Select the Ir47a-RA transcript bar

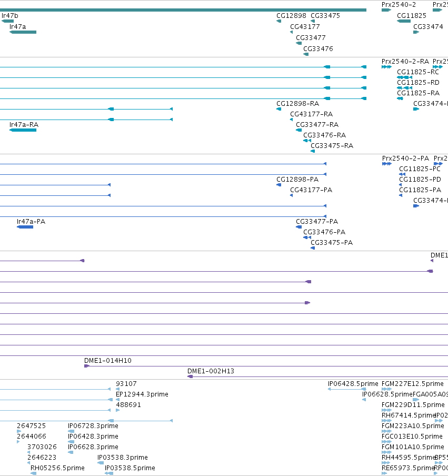(x=23, y=130)
